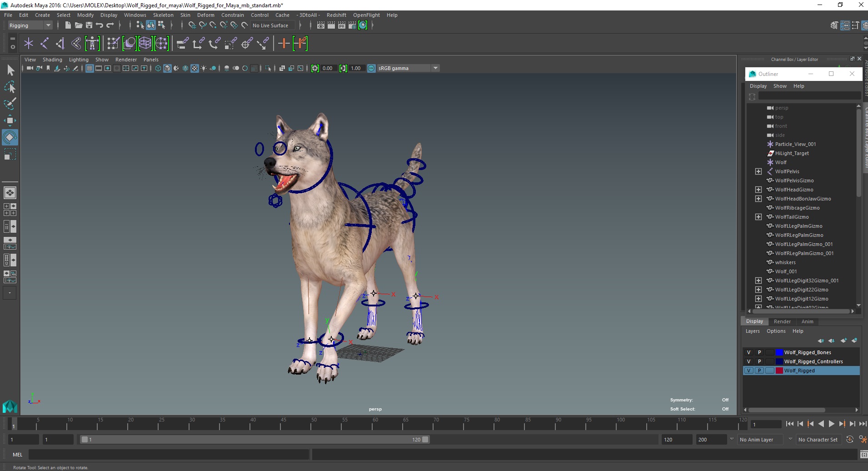Viewport: 868px width, 471px height.
Task: Toggle the Smooth shade all viewport icon
Action: coord(167,68)
